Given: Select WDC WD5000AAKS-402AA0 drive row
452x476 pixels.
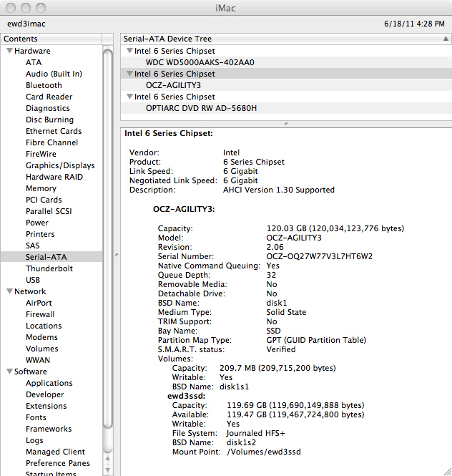Looking at the screenshot, I should point(286,62).
